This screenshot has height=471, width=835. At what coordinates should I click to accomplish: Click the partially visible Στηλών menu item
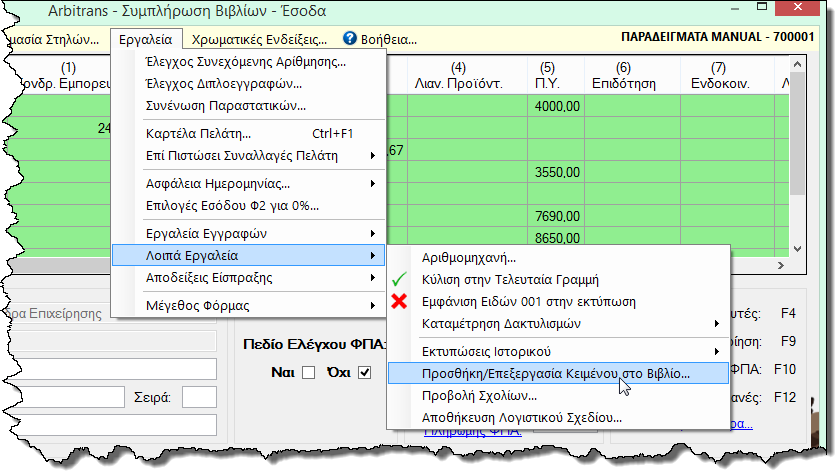tap(53, 39)
